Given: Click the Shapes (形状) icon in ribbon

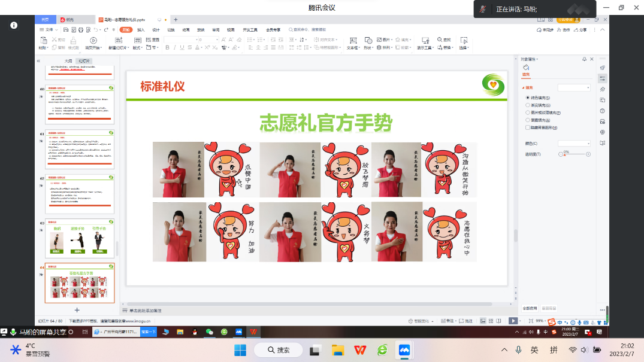Looking at the screenshot, I should pos(367,42).
